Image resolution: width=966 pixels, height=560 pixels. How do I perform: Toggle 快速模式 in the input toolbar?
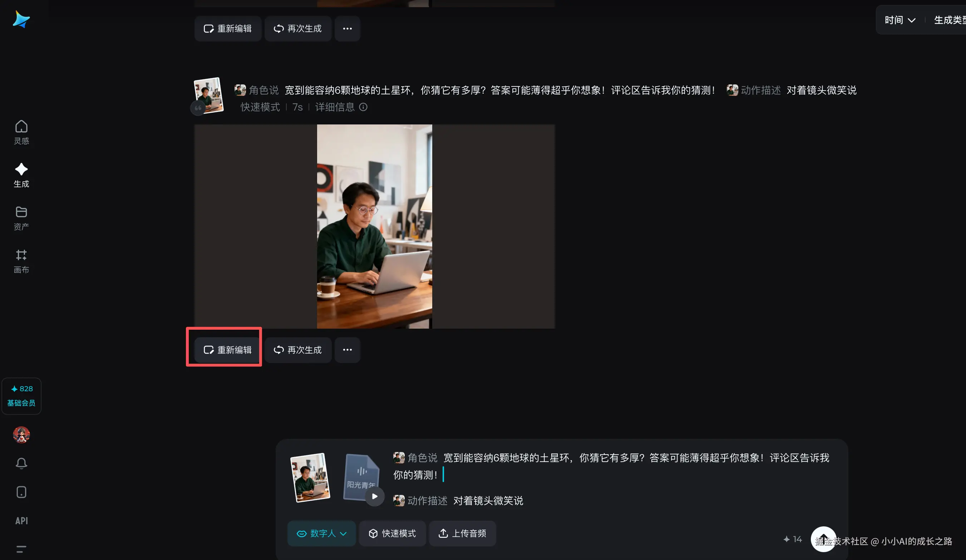pos(392,533)
